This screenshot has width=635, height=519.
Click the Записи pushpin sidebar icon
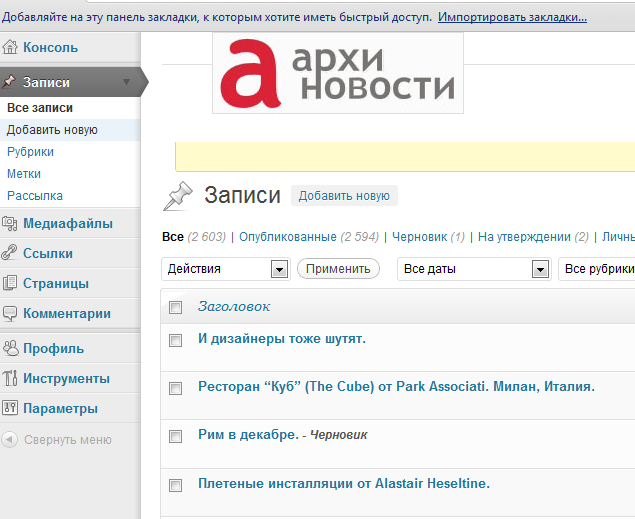(9, 82)
